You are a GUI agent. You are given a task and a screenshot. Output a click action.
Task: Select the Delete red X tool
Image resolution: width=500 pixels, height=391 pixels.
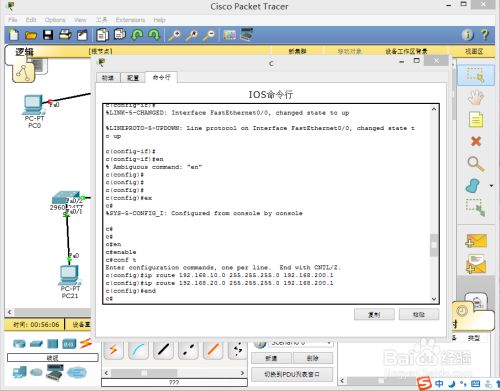476,141
